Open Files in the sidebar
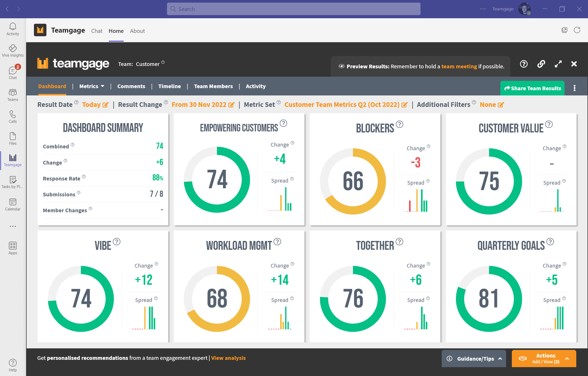588x376 pixels. pos(13,138)
